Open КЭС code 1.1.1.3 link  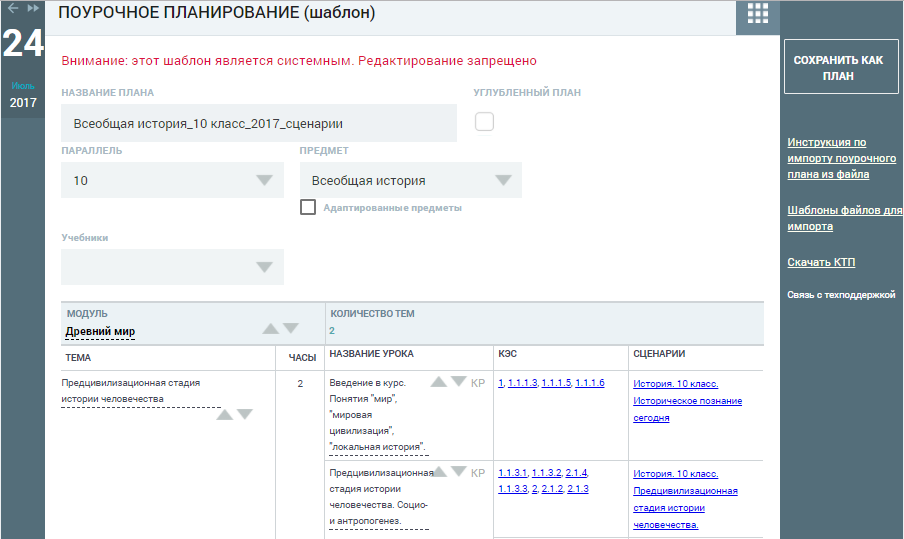(522, 383)
